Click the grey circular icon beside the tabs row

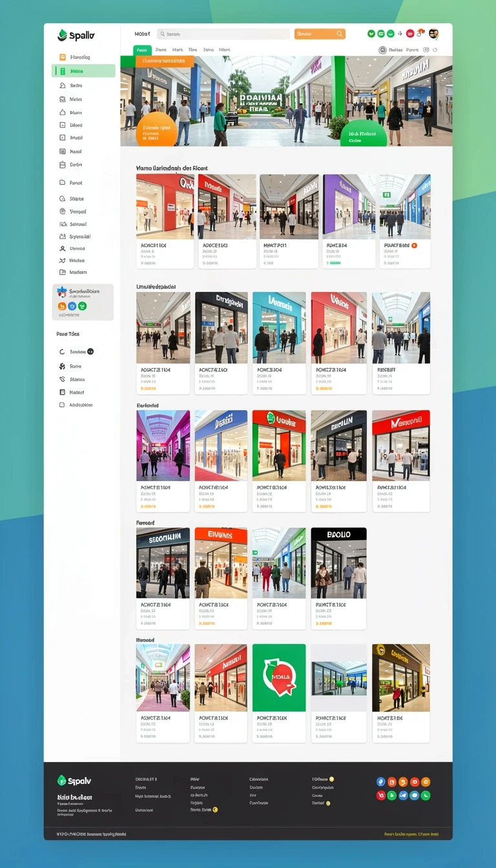point(382,50)
